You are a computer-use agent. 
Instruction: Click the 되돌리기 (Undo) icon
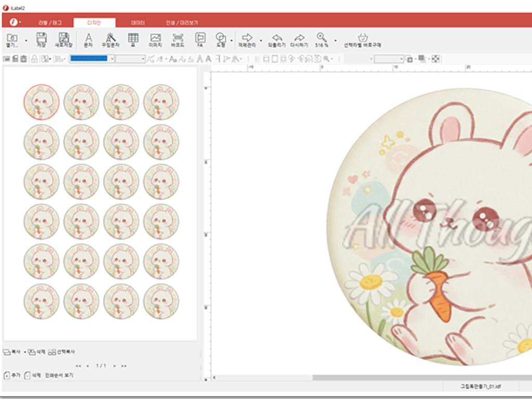[277, 39]
